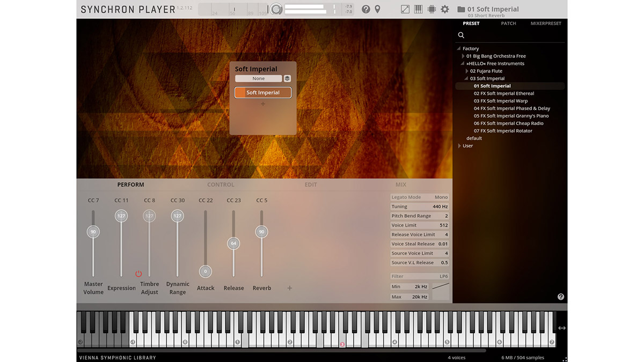Screen dimensions: 644x362
Task: Open the None dropdown in the Soft Imperial box
Action: click(259, 78)
